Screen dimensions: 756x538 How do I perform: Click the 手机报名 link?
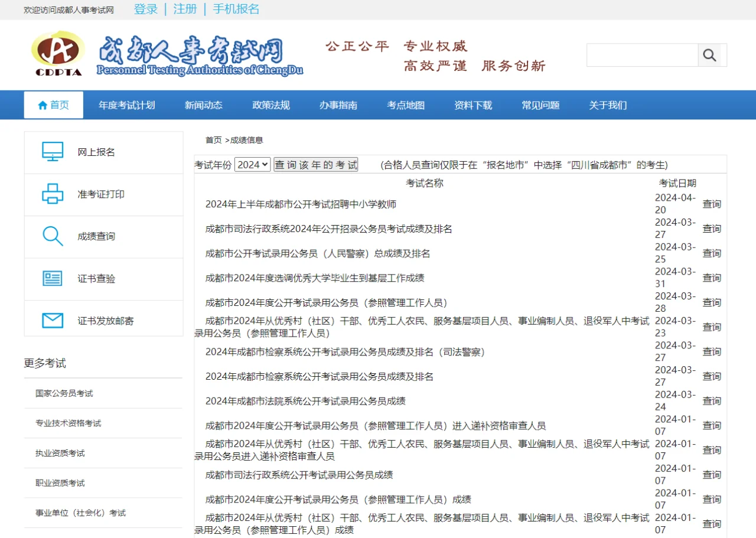point(236,9)
